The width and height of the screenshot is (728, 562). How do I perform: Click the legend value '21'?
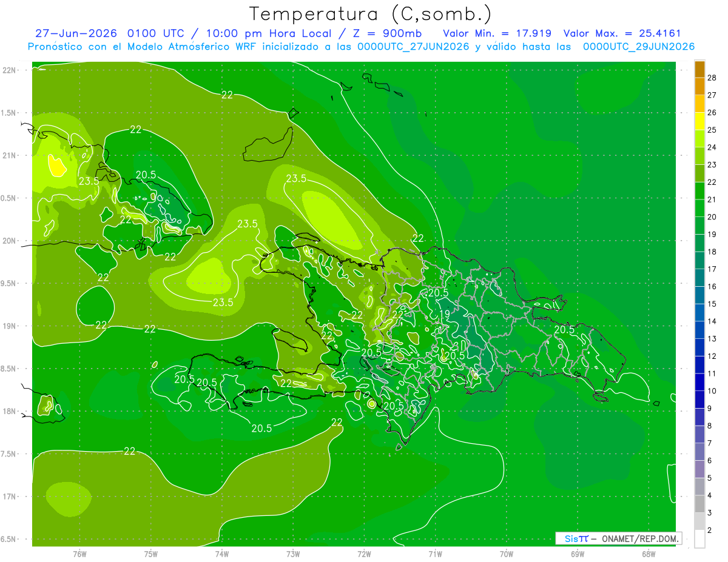tap(712, 199)
